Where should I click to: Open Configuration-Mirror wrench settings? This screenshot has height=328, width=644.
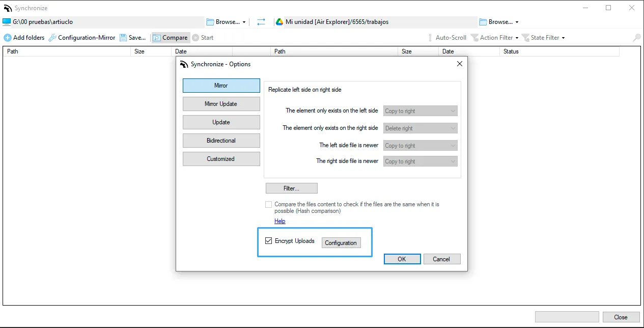pyautogui.click(x=82, y=38)
